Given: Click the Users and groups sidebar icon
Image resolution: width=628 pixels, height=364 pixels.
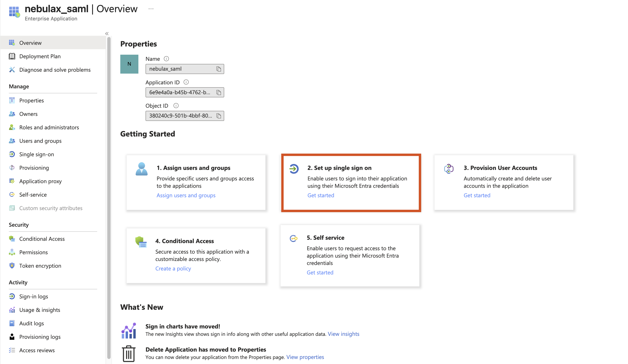Looking at the screenshot, I should coord(12,140).
